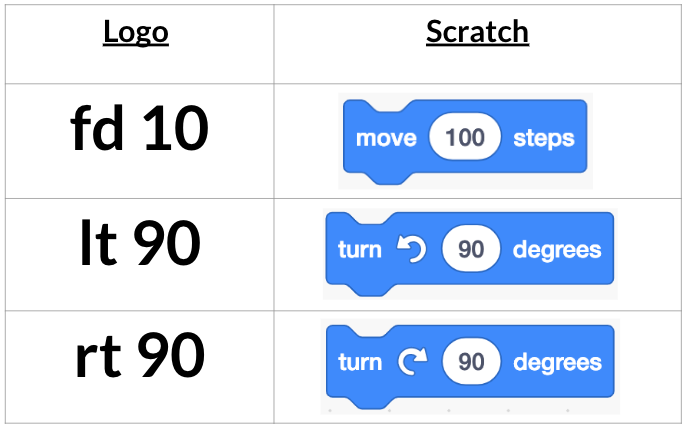This screenshot has width=691, height=431.
Task: Select the move steps block
Action: (465, 141)
